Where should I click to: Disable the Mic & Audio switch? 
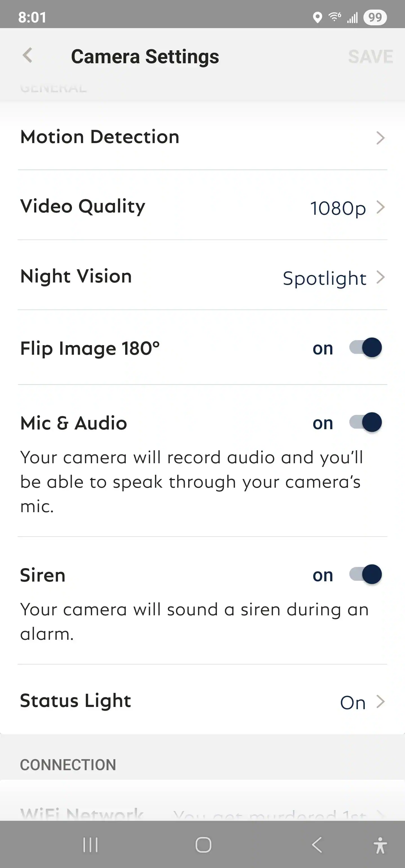pos(366,422)
